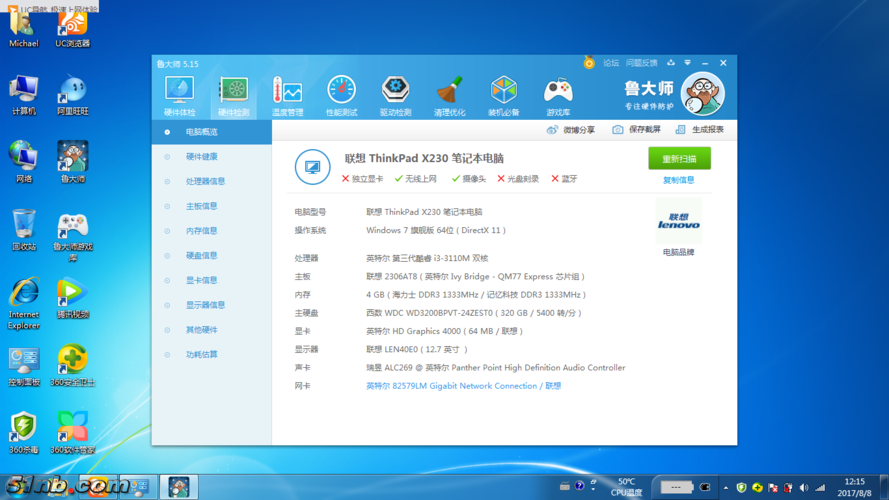Open 装机必备 essential software cube
This screenshot has width=889, height=500.
pos(503,95)
